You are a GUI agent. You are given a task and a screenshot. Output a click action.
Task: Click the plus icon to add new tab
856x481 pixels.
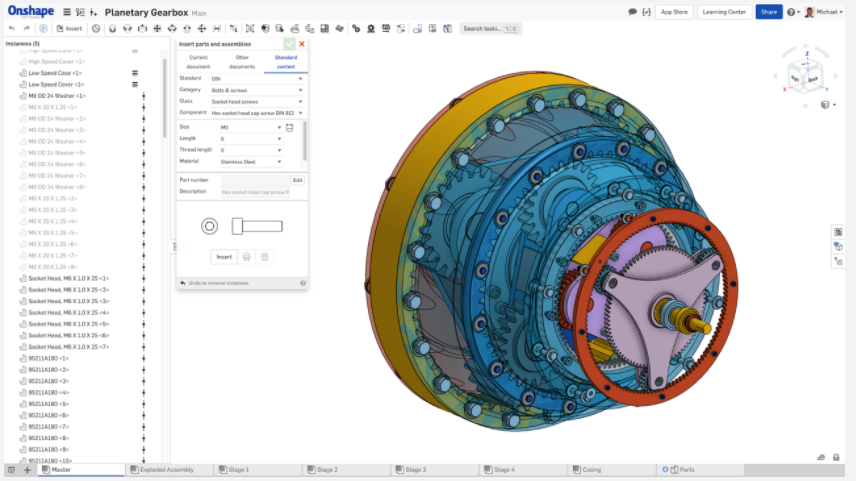[x=27, y=469]
